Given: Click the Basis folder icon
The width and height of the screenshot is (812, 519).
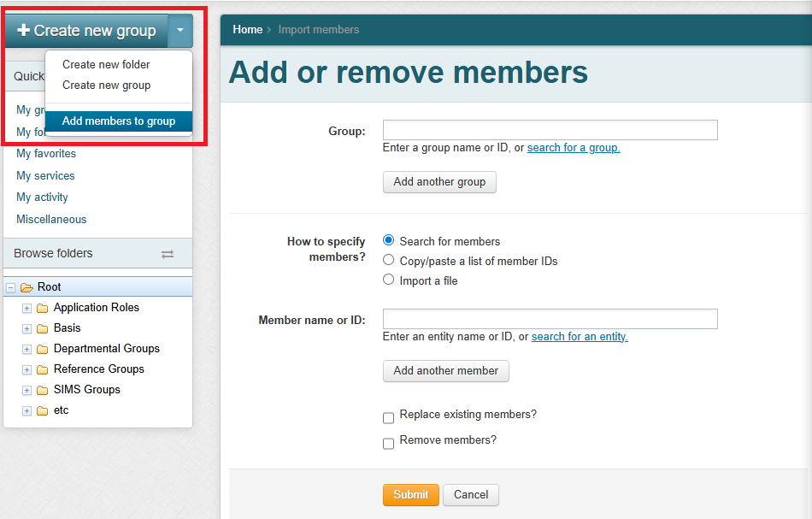Looking at the screenshot, I should 42,328.
